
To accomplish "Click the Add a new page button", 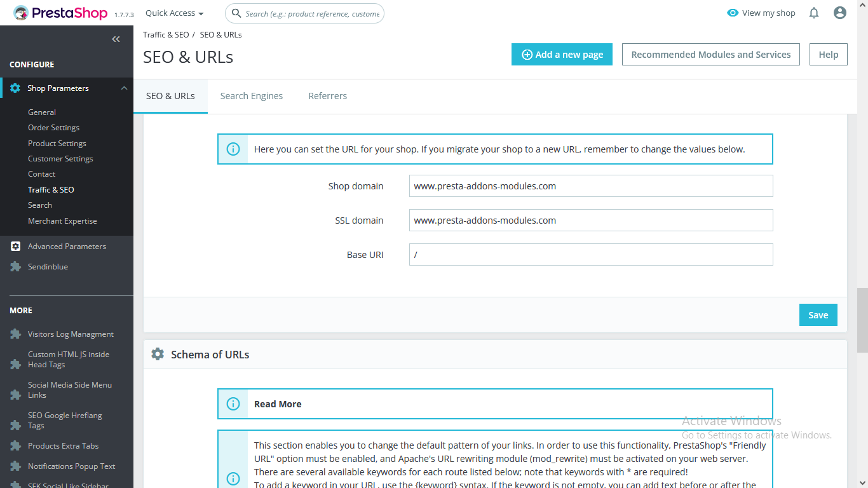I will pos(562,55).
